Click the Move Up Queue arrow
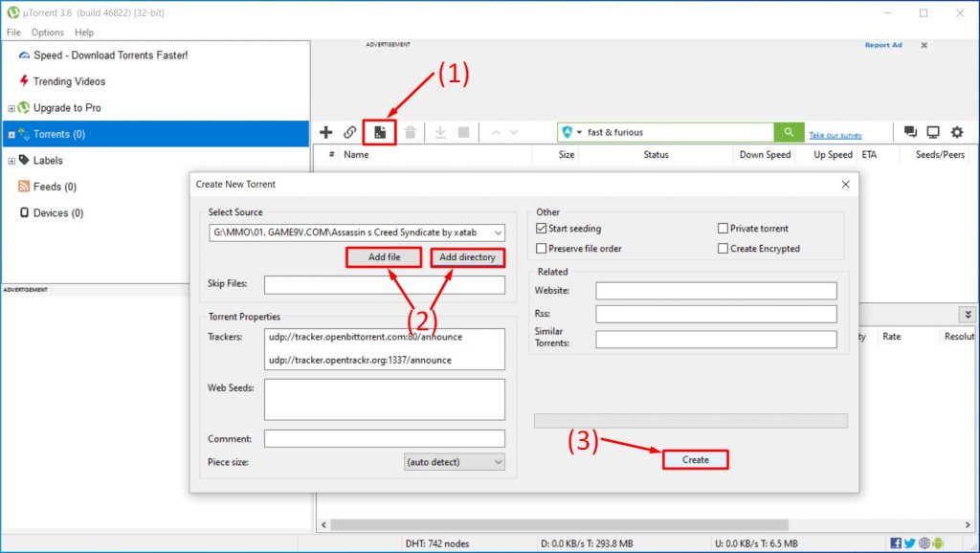 point(496,132)
